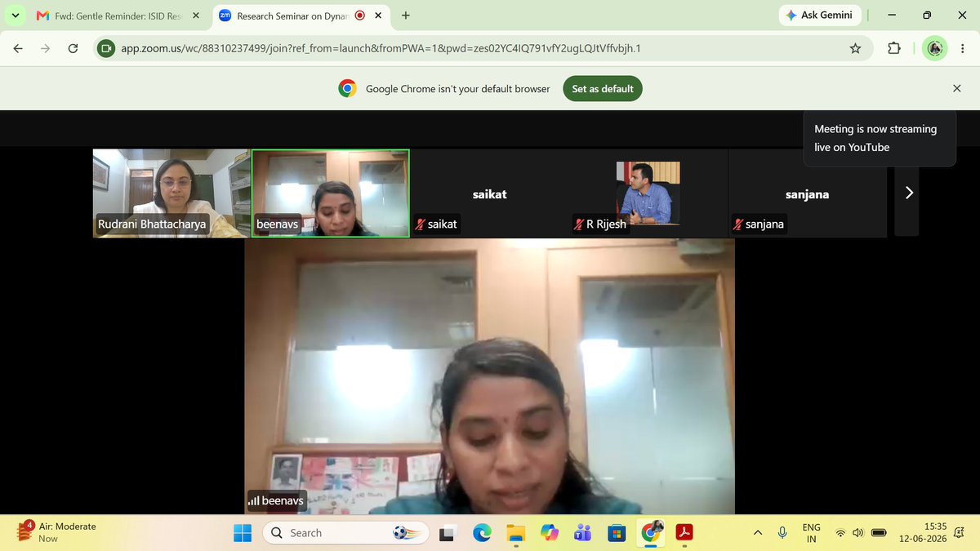Show hidden system tray icons
The width and height of the screenshot is (980, 551).
pyautogui.click(x=758, y=533)
